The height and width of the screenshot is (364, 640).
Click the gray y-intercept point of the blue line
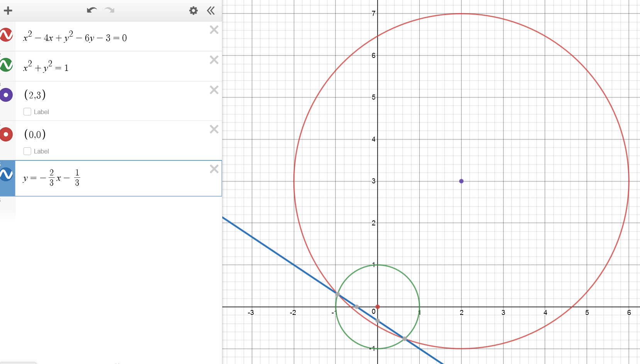[378, 321]
